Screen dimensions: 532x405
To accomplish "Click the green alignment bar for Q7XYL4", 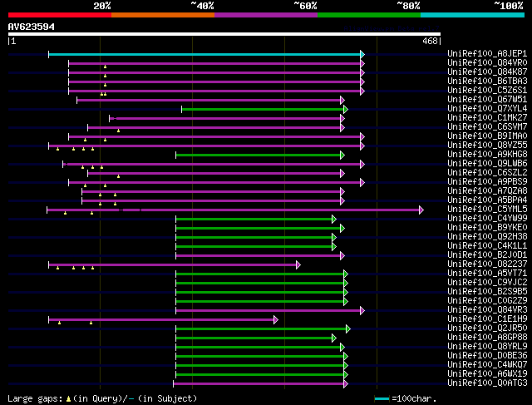I will pos(263,109).
